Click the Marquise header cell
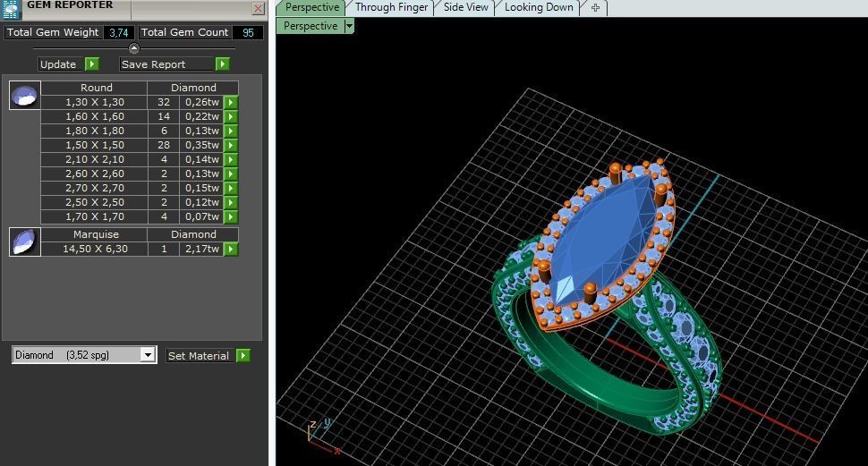This screenshot has width=868, height=466. click(x=94, y=234)
